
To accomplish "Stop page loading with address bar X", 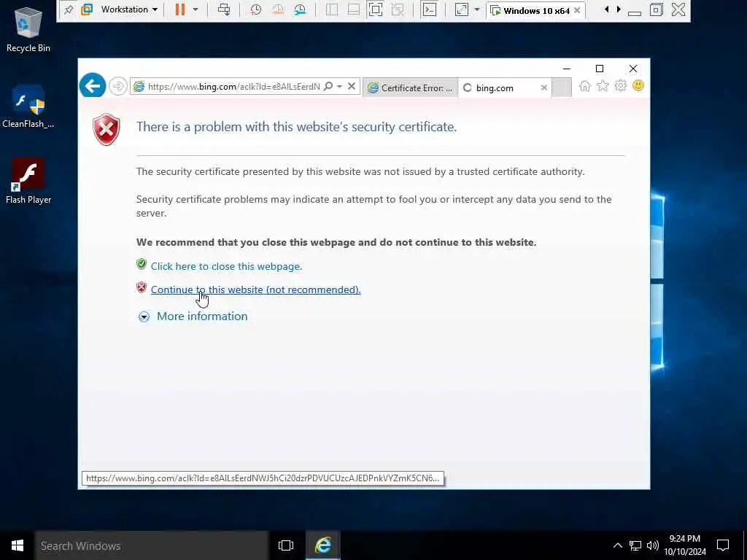I will [x=352, y=86].
